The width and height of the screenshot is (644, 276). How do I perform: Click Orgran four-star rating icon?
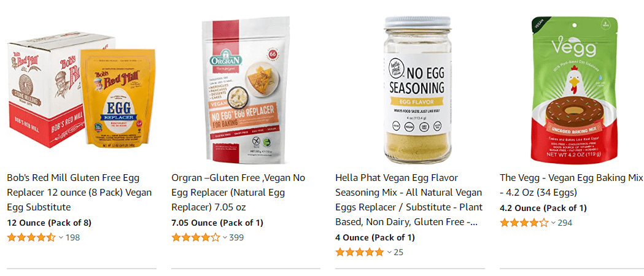coord(195,237)
